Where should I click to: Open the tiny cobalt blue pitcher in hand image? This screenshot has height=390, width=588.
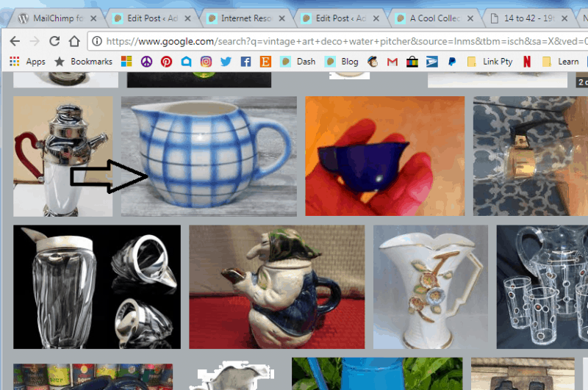384,156
